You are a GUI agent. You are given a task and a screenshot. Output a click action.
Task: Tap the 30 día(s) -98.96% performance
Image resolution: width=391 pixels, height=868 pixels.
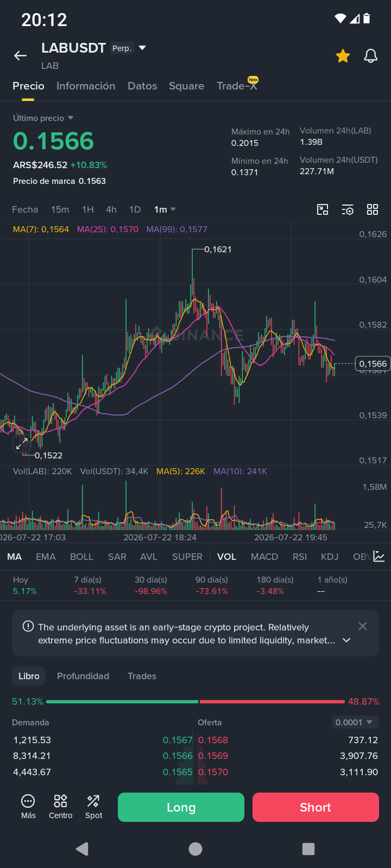(x=151, y=585)
